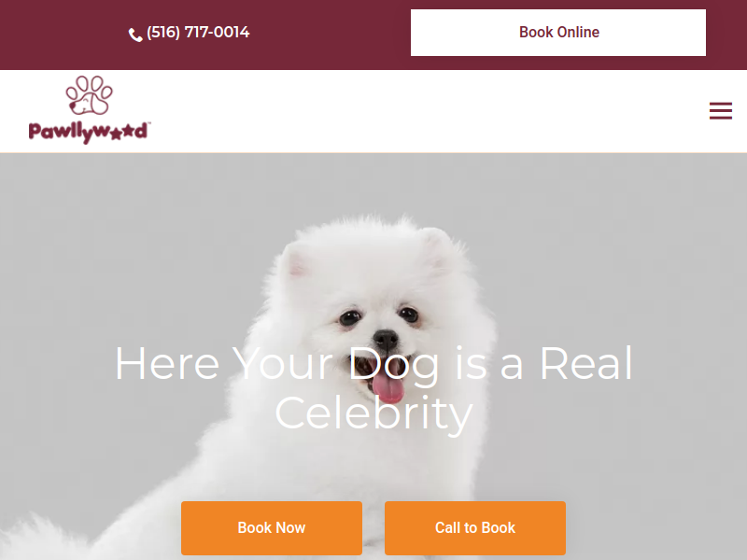This screenshot has height=560, width=747.
Task: Click the star in the Pawllywood wordmark
Action: tap(116, 133)
